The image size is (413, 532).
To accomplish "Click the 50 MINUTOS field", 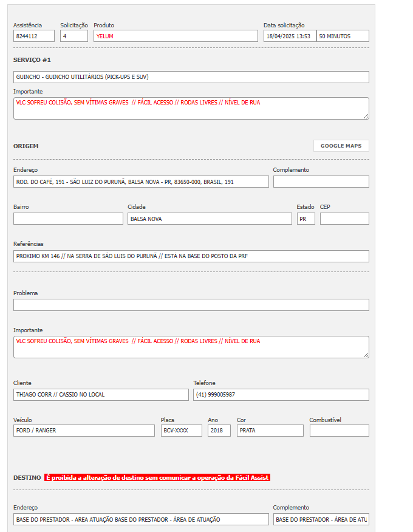I will pos(343,36).
